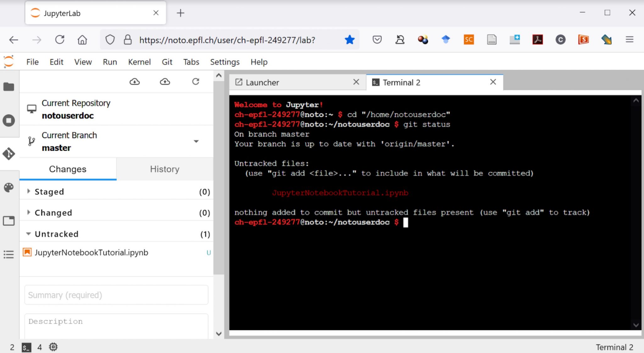Expand the Changed section
The image size is (644, 353).
28,213
